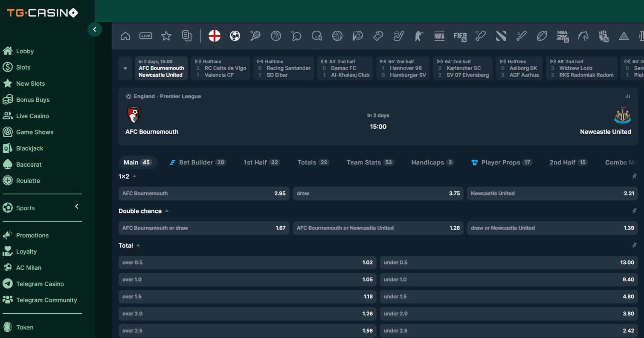Open the match list dropdown arrow
The width and height of the screenshot is (644, 338).
click(x=125, y=68)
